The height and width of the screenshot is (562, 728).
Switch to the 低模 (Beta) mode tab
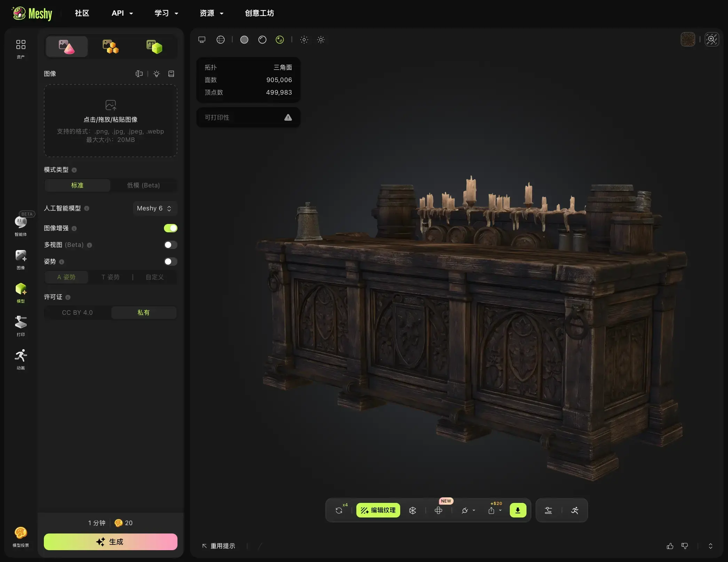coord(143,185)
